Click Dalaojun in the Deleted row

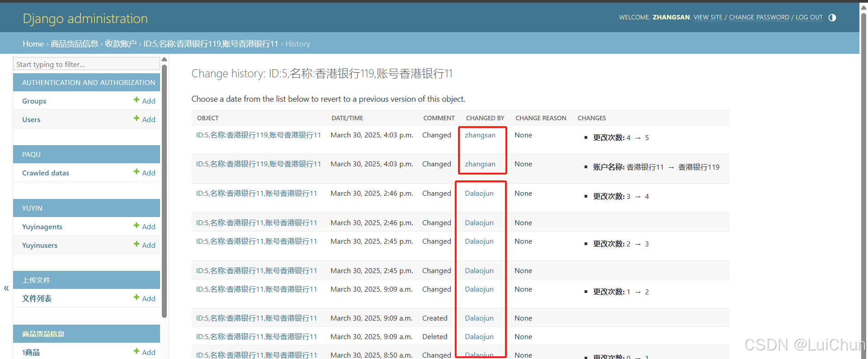pyautogui.click(x=479, y=336)
